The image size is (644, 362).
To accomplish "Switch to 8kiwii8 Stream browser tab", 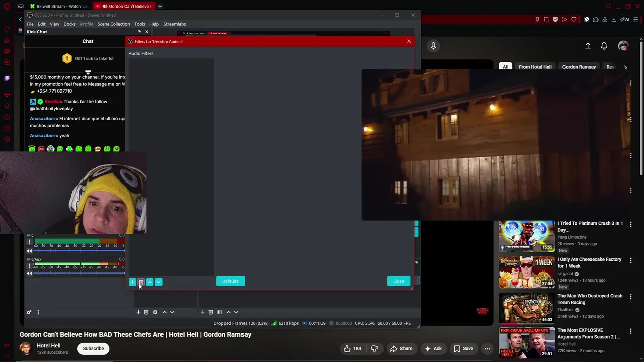I will point(58,6).
